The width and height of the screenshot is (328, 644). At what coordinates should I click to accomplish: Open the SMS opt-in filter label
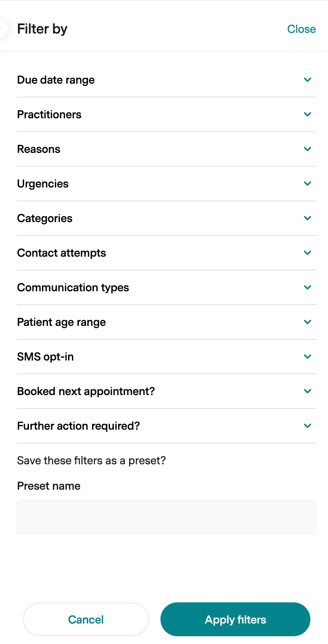click(45, 357)
